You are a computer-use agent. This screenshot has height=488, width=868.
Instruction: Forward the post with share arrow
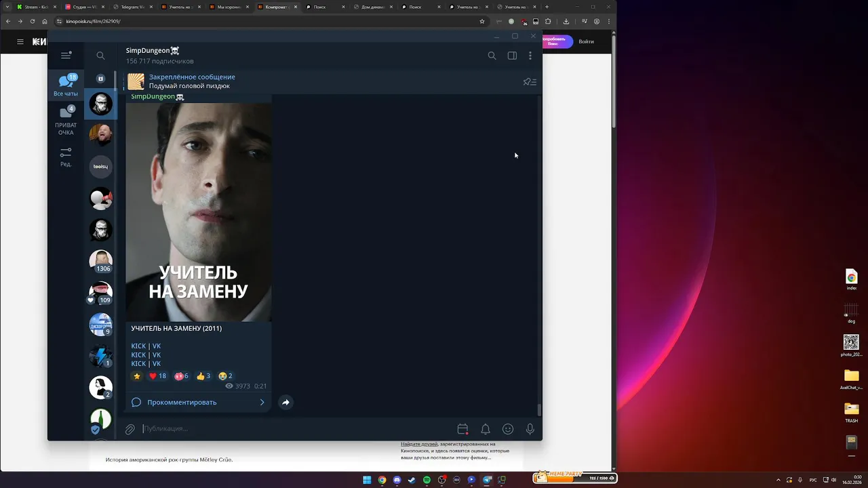coord(285,402)
